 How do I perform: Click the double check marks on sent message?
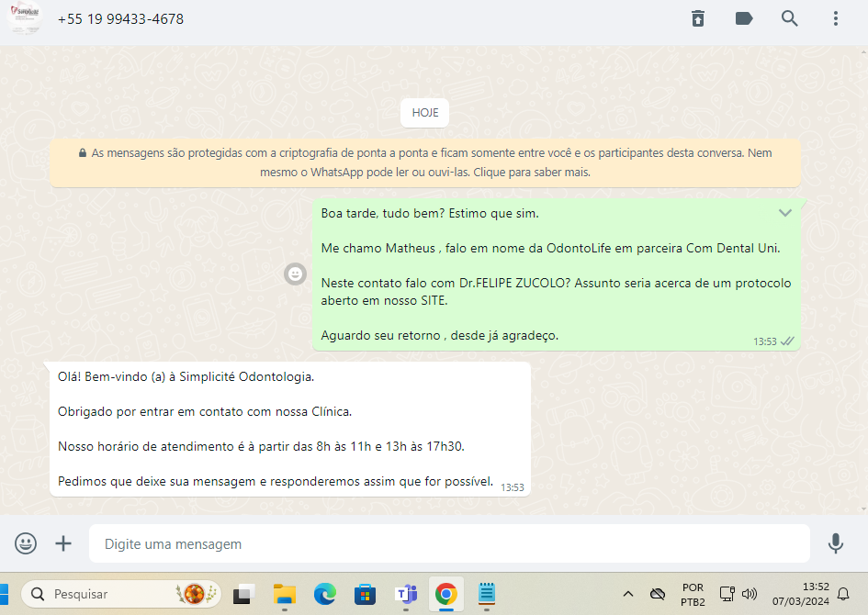click(x=787, y=341)
